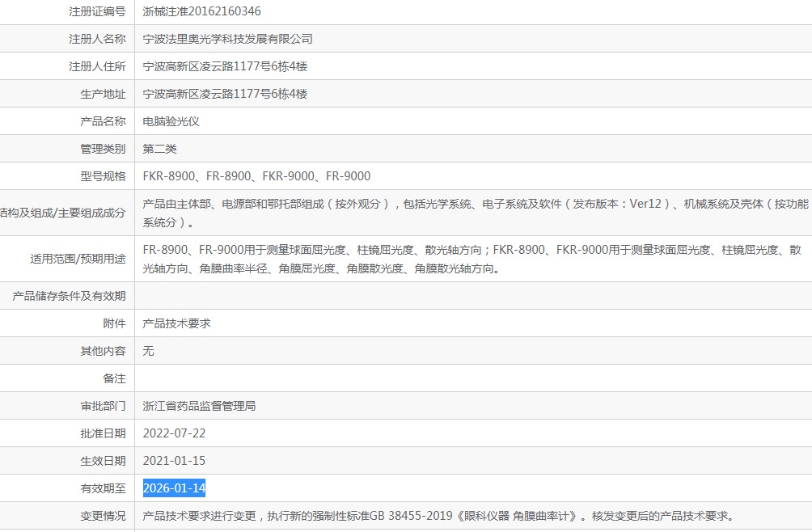Click change description mentioning GB 38455-2019

(438, 516)
